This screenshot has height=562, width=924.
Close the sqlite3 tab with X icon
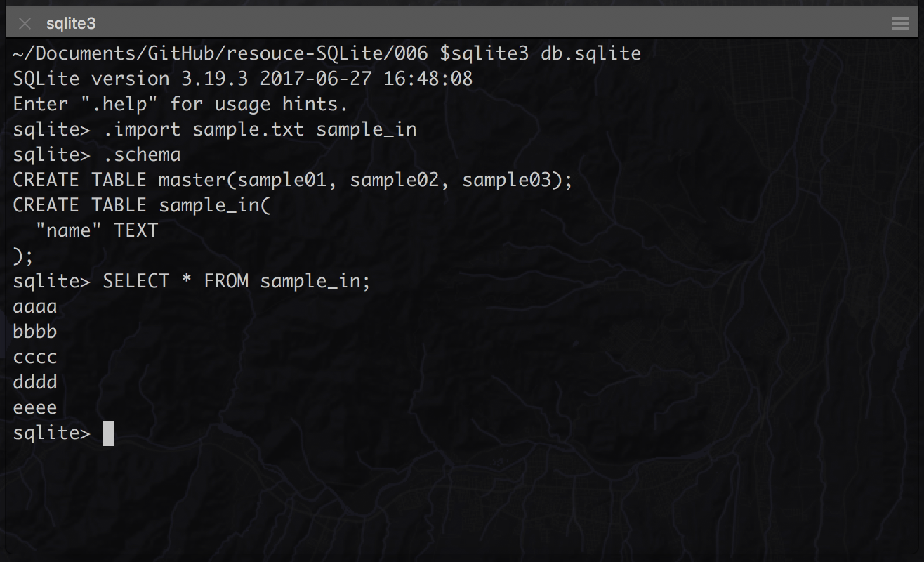[x=25, y=24]
